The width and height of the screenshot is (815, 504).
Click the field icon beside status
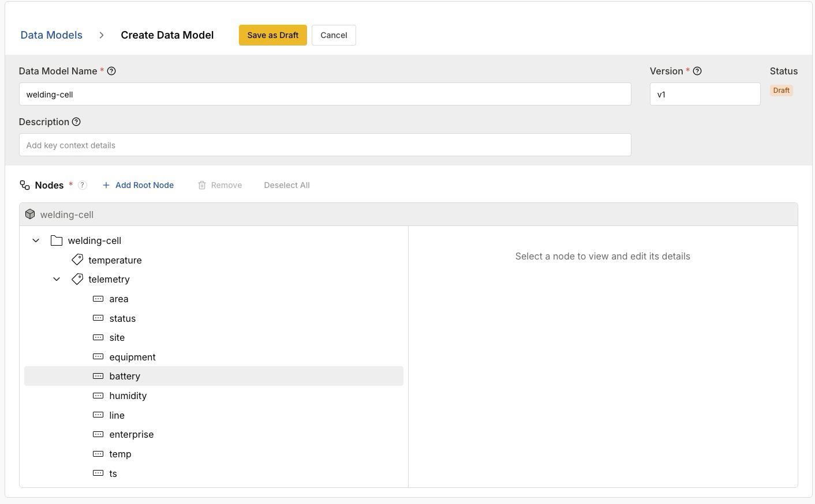(x=98, y=318)
